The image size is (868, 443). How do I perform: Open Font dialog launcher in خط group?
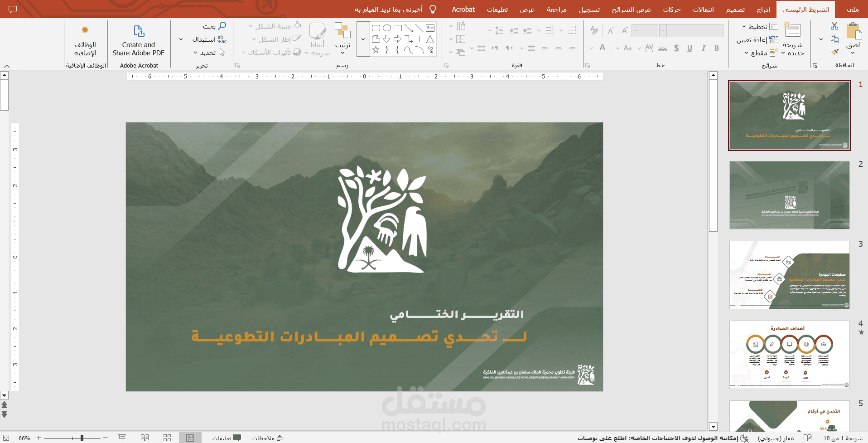588,66
